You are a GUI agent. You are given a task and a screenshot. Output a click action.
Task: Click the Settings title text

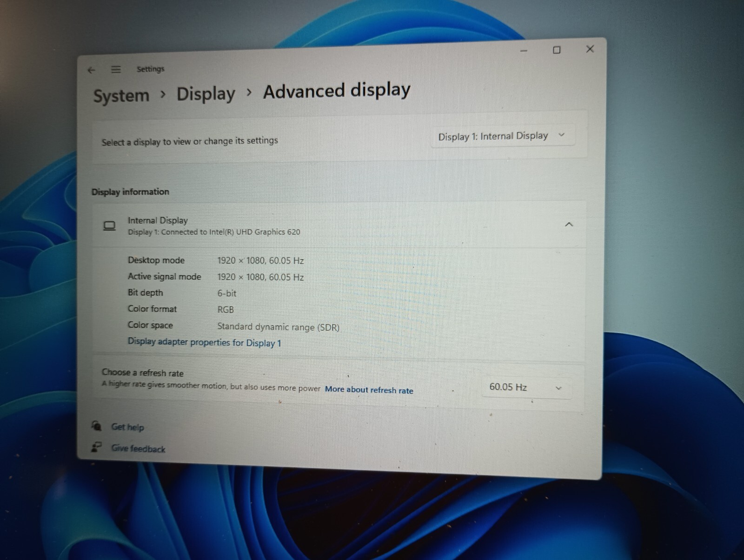pyautogui.click(x=150, y=69)
